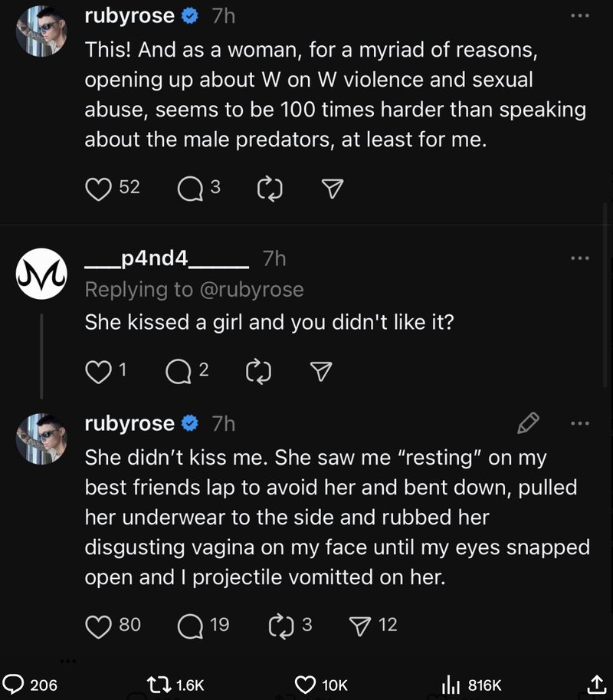
Task: Share the p4nd4 reply
Action: click(320, 372)
